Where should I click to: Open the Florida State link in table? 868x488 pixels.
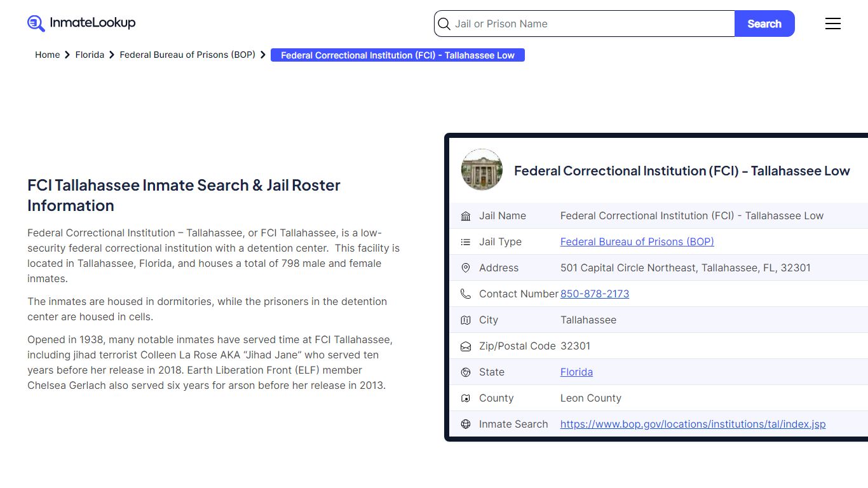click(576, 372)
